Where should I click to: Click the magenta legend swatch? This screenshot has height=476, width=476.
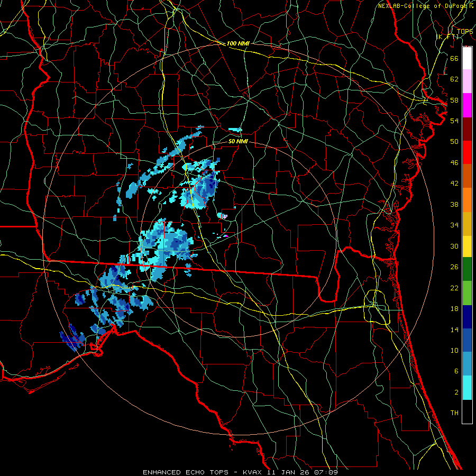click(x=467, y=105)
